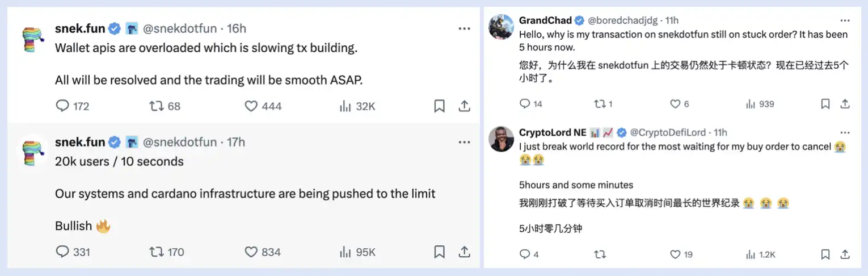Open the @boredchadjdg profile handle
This screenshot has height=276, width=868.
click(x=622, y=20)
